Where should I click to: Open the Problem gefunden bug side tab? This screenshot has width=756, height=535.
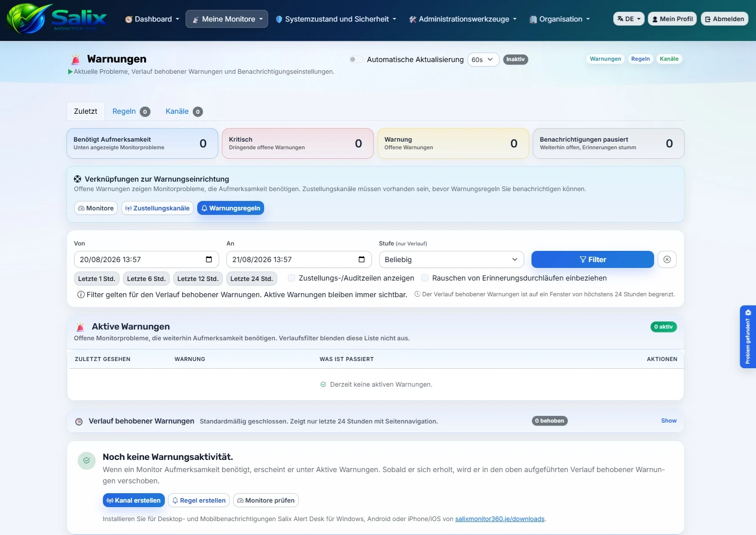(x=748, y=337)
